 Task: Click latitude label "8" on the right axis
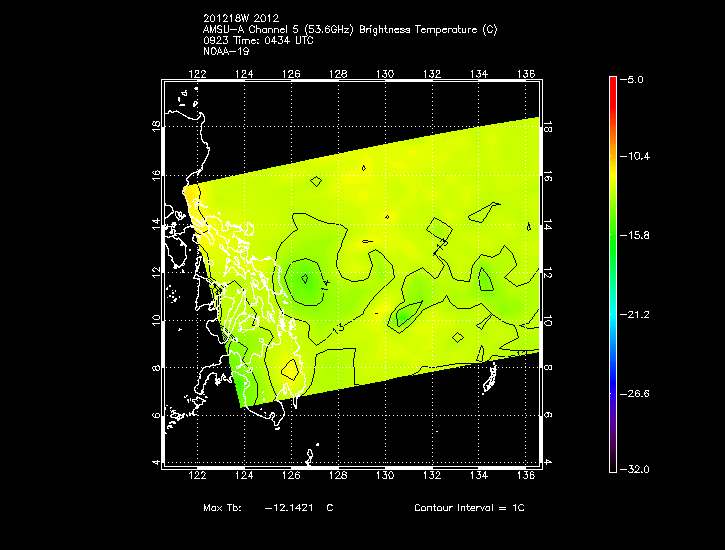[x=547, y=368]
